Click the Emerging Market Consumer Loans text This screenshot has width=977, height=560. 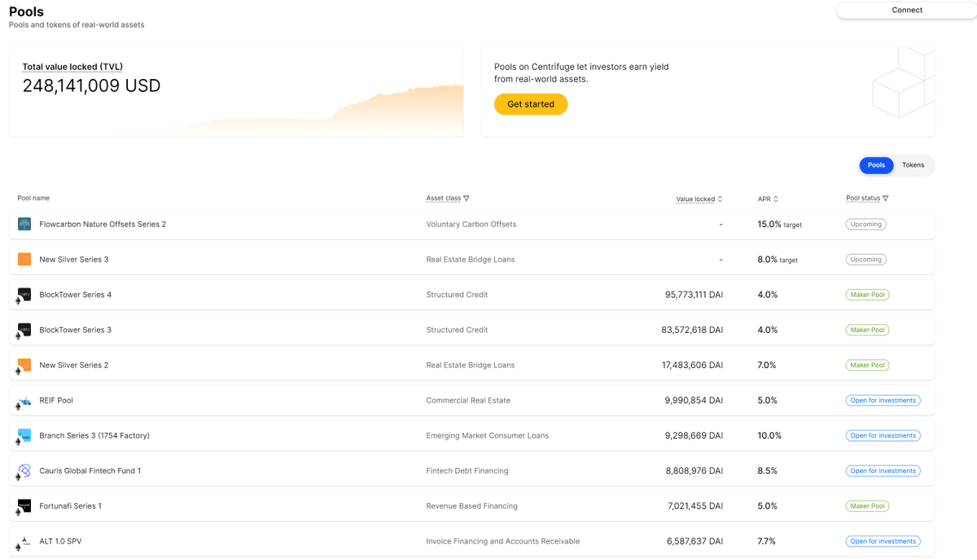coord(488,435)
